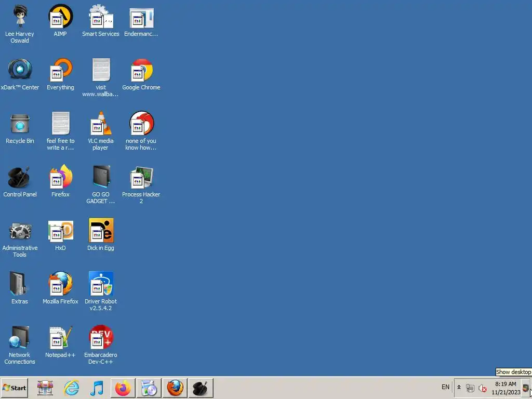The height and width of the screenshot is (399, 532).
Task: Open the Smart Services shortcut
Action: click(101, 20)
